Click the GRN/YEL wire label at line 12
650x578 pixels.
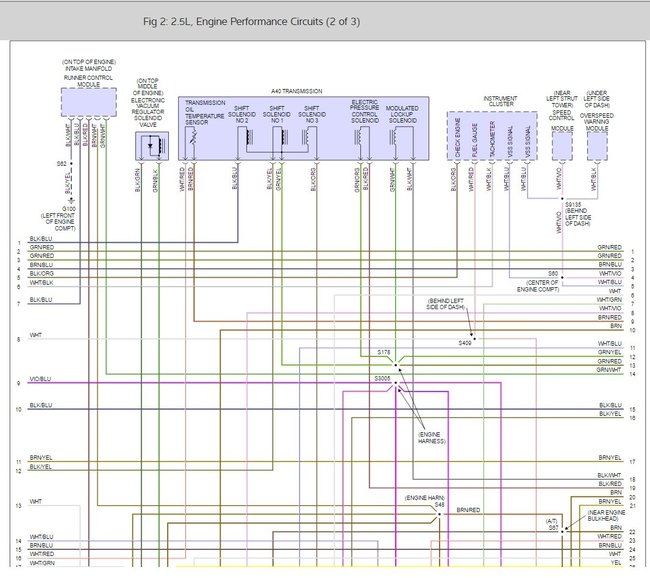click(x=609, y=352)
